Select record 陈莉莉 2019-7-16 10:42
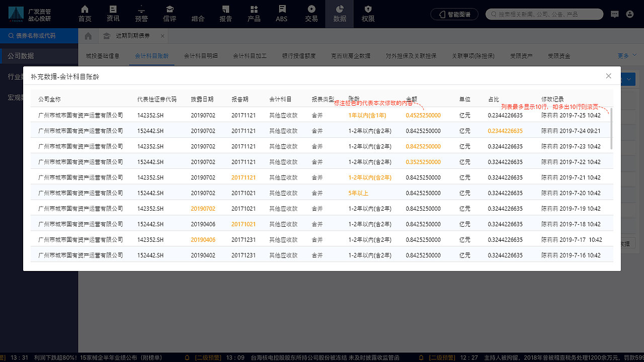Image resolution: width=644 pixels, height=362 pixels. pyautogui.click(x=571, y=255)
